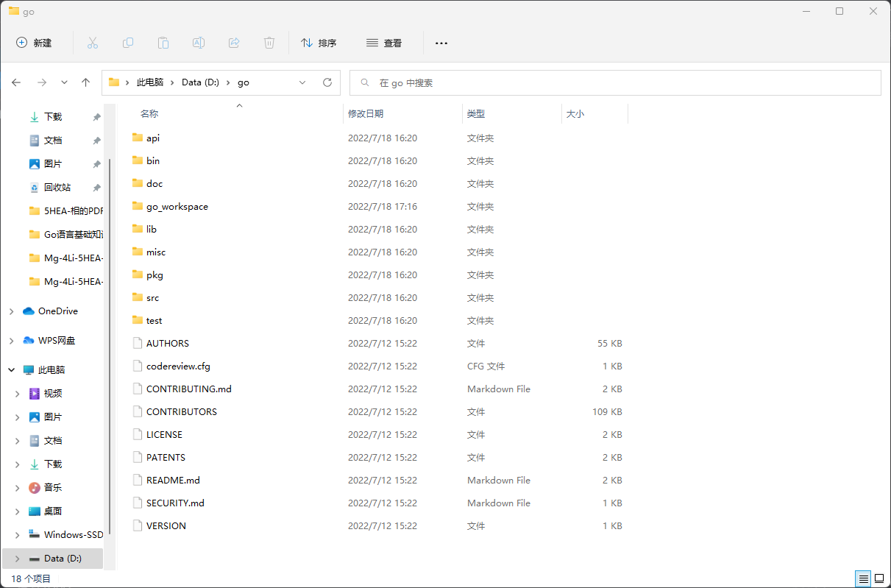Click the 音乐 music icon in sidebar
891x588 pixels.
point(34,487)
